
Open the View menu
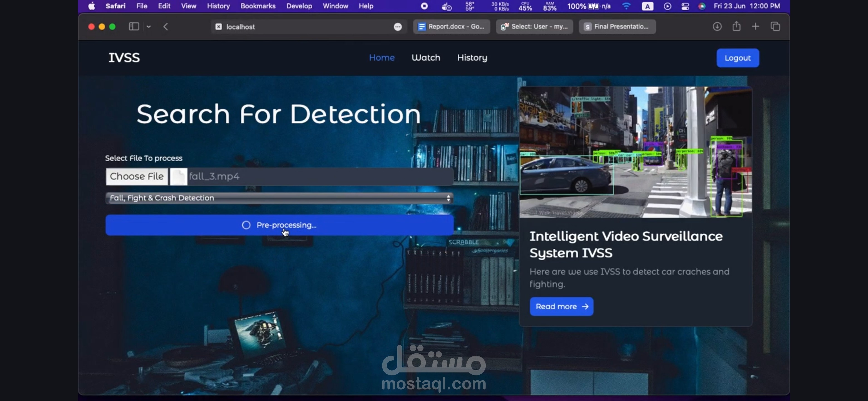click(x=188, y=6)
